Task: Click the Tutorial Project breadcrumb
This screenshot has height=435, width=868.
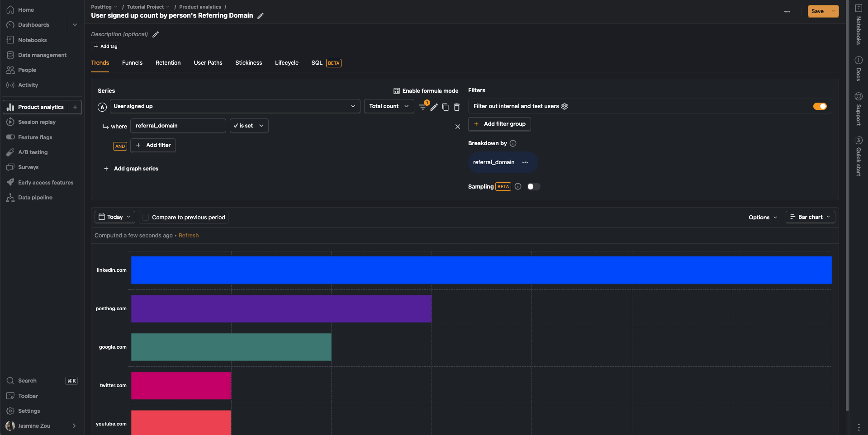Action: (145, 7)
